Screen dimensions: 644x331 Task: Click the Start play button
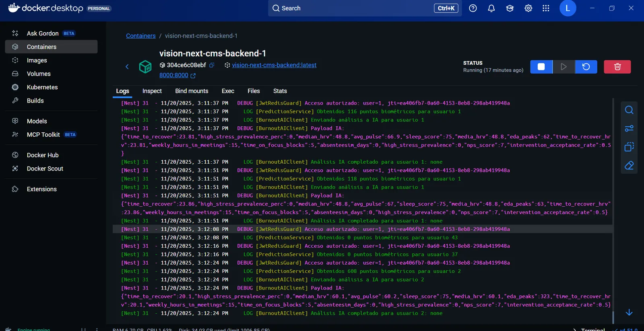[563, 67]
